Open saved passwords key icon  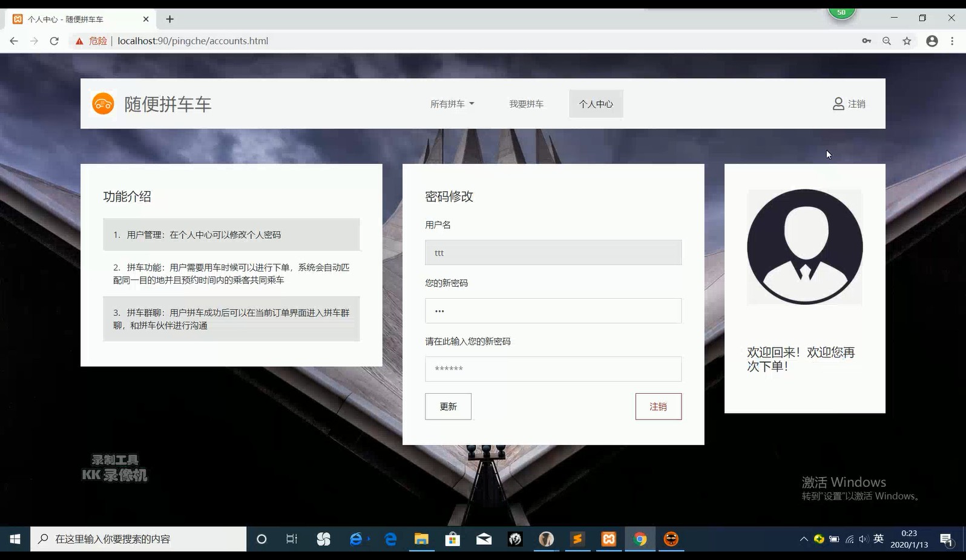click(x=867, y=41)
